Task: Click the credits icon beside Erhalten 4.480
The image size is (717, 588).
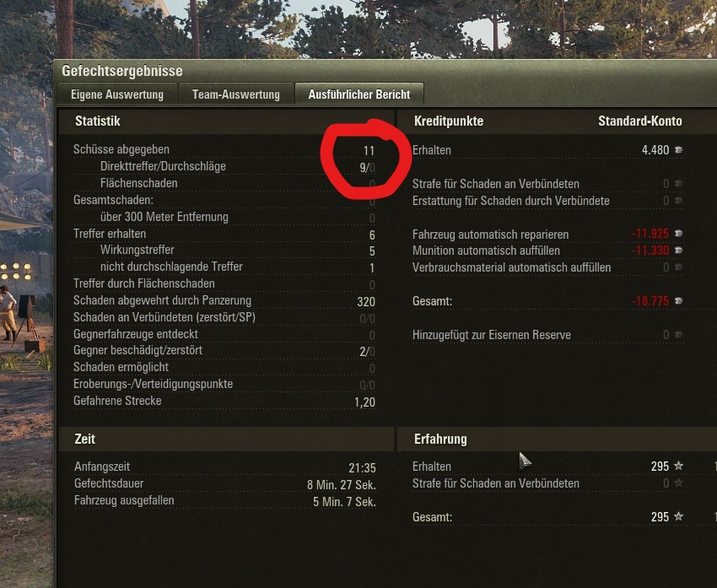Action: [678, 150]
